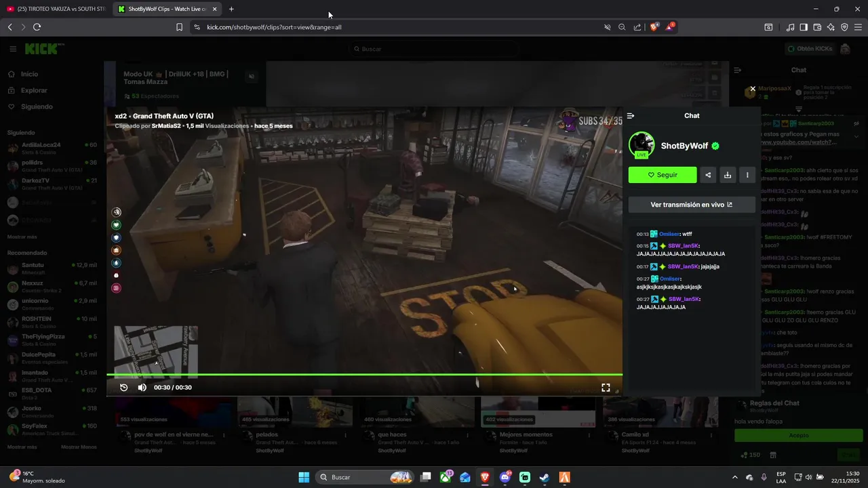Open a new browser tab
Viewport: 868px width, 488px height.
tap(231, 9)
